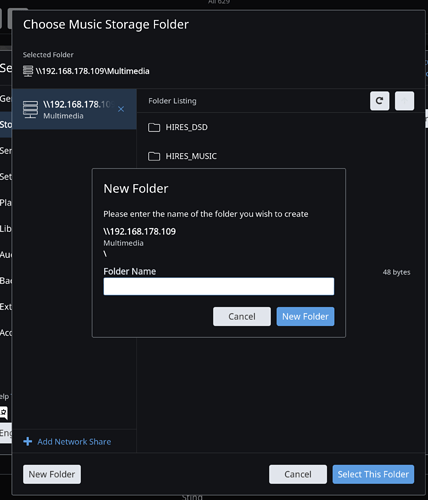Image resolution: width=428 pixels, height=500 pixels.
Task: Click the Folder Listing header label
Action: coord(172,101)
